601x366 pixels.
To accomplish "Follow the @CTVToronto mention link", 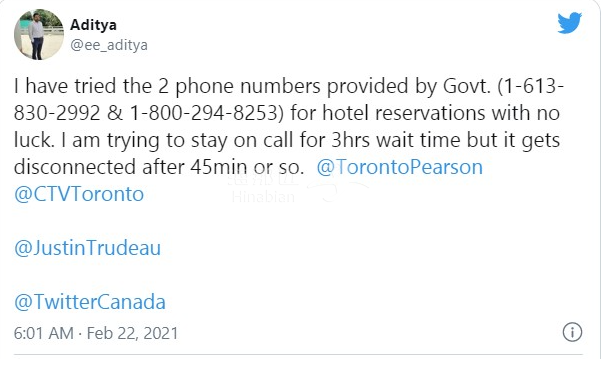I will 79,194.
